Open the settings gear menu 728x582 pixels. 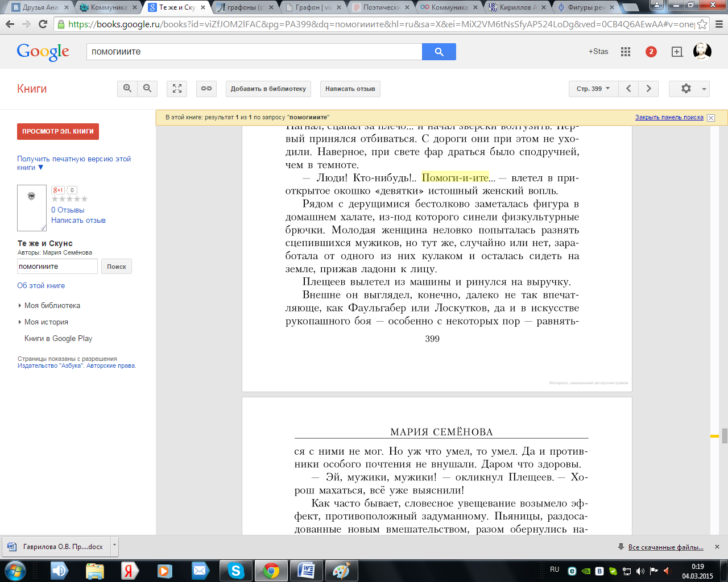click(689, 89)
